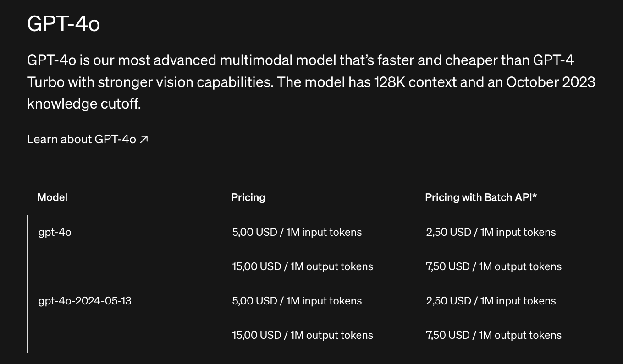
Task: Open the Learn about GPT-4o link
Action: pos(82,139)
